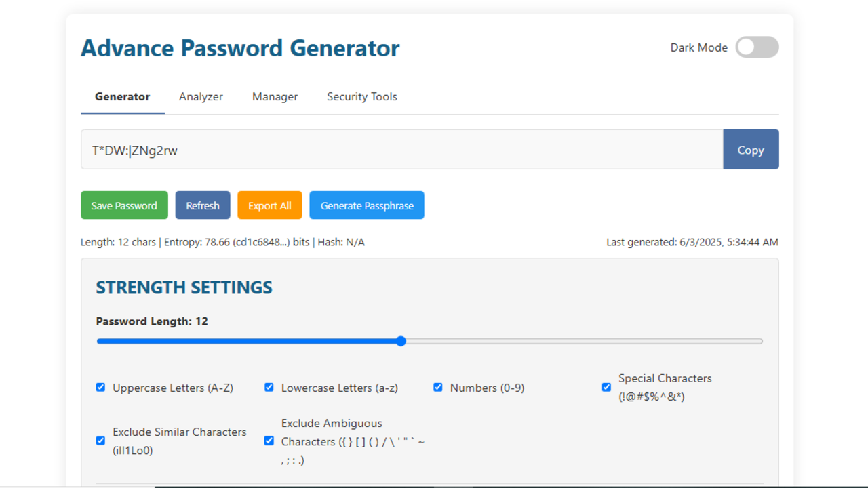Switch to the Analyzer tab
Screen dimensions: 868x488
tap(201, 97)
